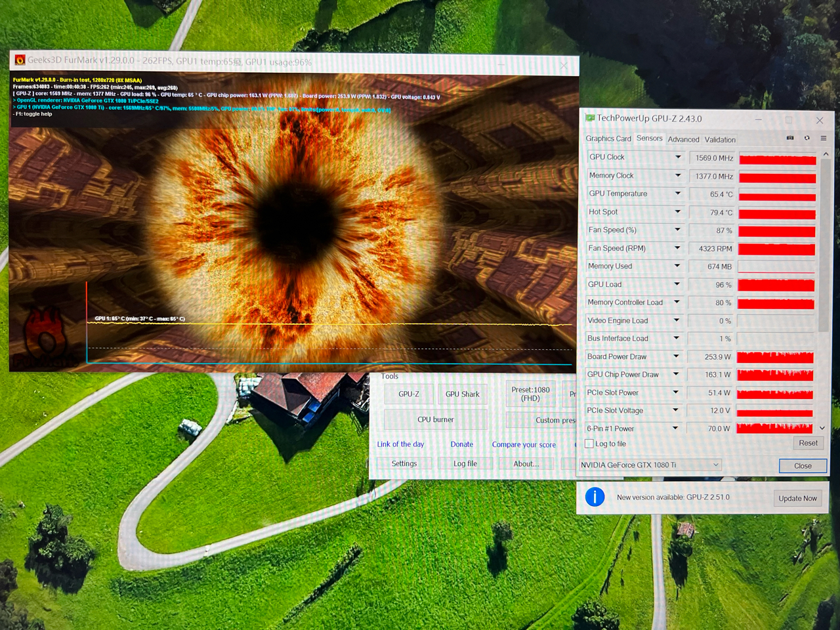Follow the Link of the day
Screen dimensions: 840x630
[400, 444]
